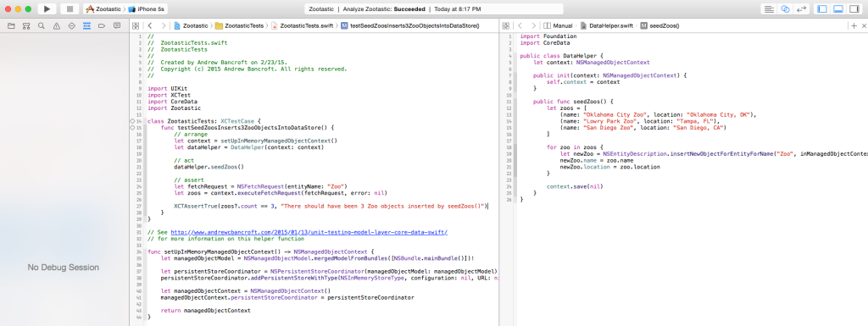The width and height of the screenshot is (868, 326).
Task: Switch to the Assistant editor
Action: point(785,8)
